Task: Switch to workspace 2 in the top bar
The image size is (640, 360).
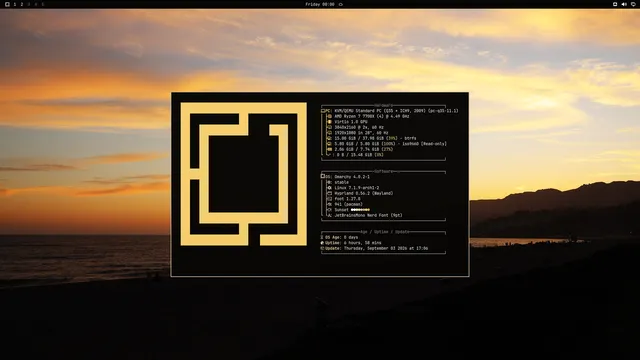Action: pos(22,4)
